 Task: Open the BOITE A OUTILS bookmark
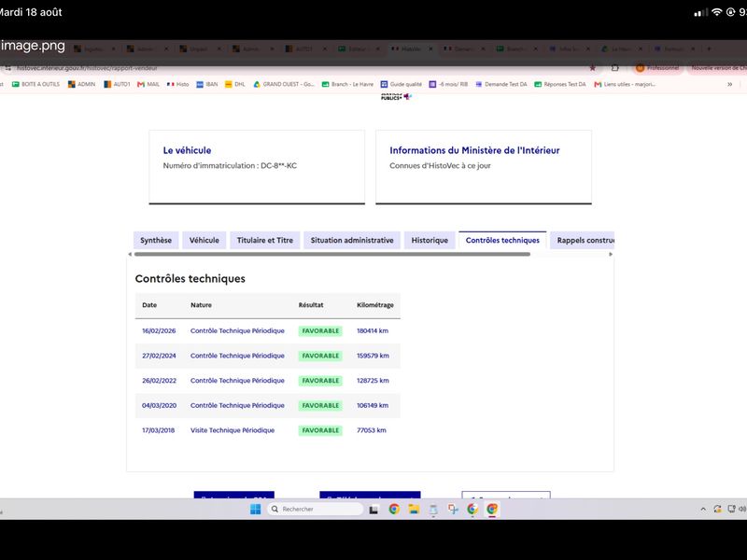pyautogui.click(x=36, y=84)
